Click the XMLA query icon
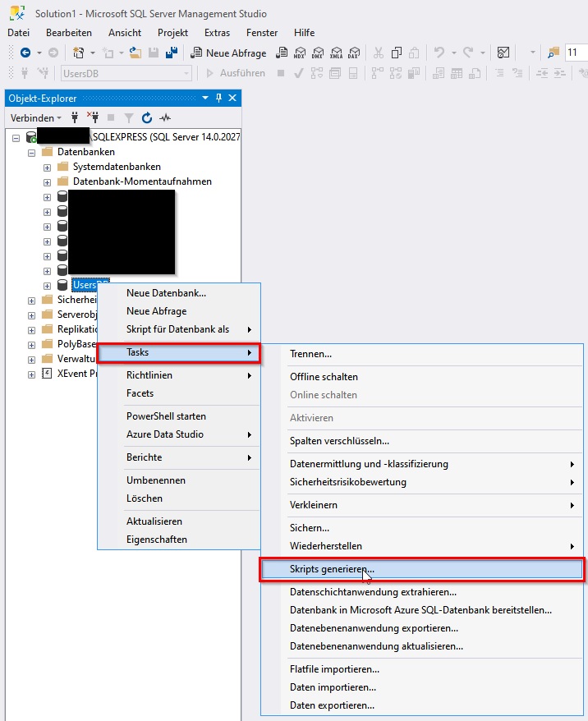This screenshot has height=721, width=588. (x=336, y=53)
